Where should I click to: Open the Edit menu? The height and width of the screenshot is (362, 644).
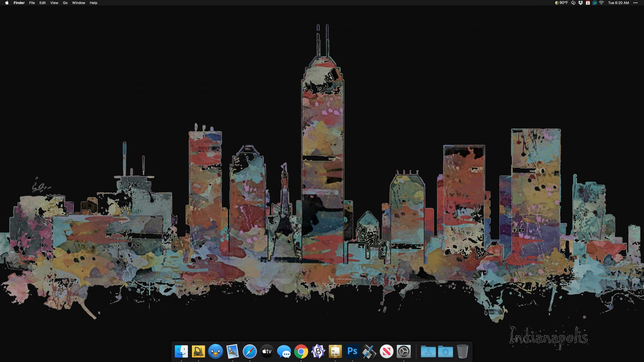pyautogui.click(x=43, y=3)
